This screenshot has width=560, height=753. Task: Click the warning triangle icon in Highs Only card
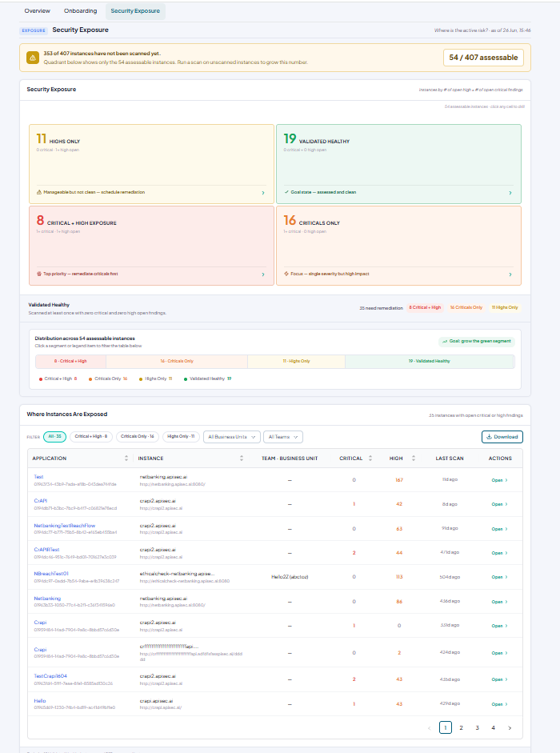[39, 192]
